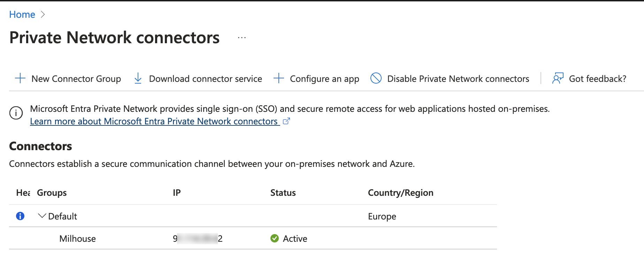Click the blue info icon in Default row
Image resolution: width=644 pixels, height=278 pixels.
(20, 216)
